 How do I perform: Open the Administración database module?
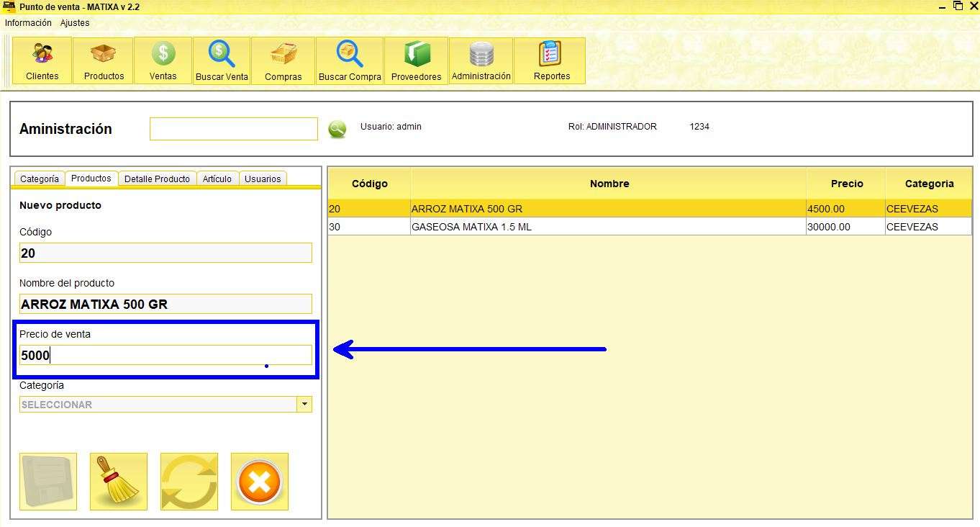click(481, 61)
